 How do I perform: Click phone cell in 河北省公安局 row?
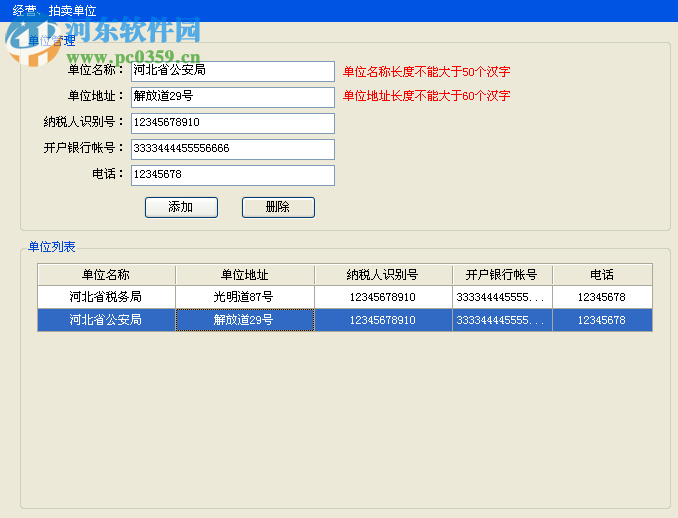coord(602,320)
